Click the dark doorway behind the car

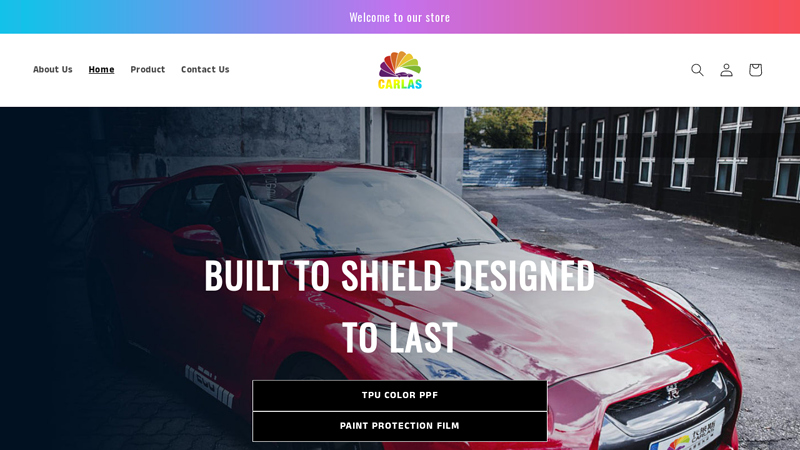pos(410,143)
